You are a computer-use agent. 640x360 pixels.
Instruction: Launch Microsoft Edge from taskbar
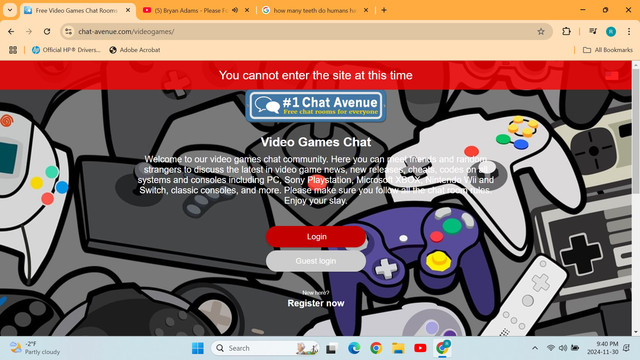point(354,348)
